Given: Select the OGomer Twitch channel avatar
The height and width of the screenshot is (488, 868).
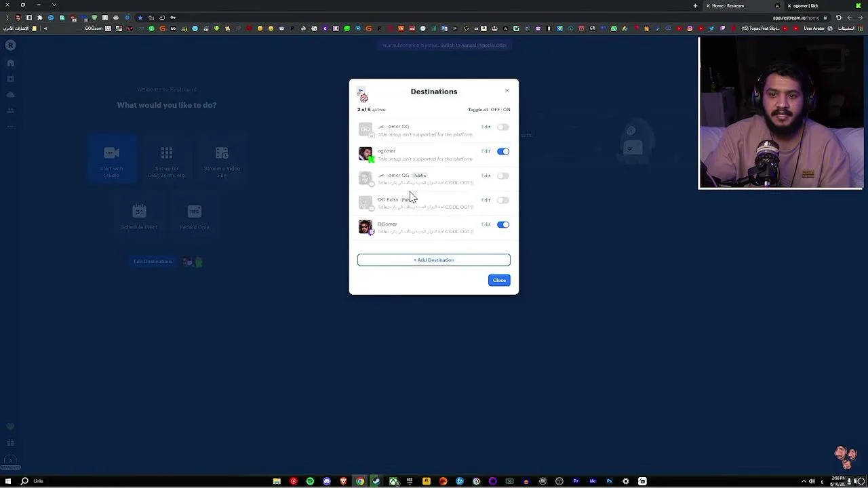Looking at the screenshot, I should pos(366,227).
